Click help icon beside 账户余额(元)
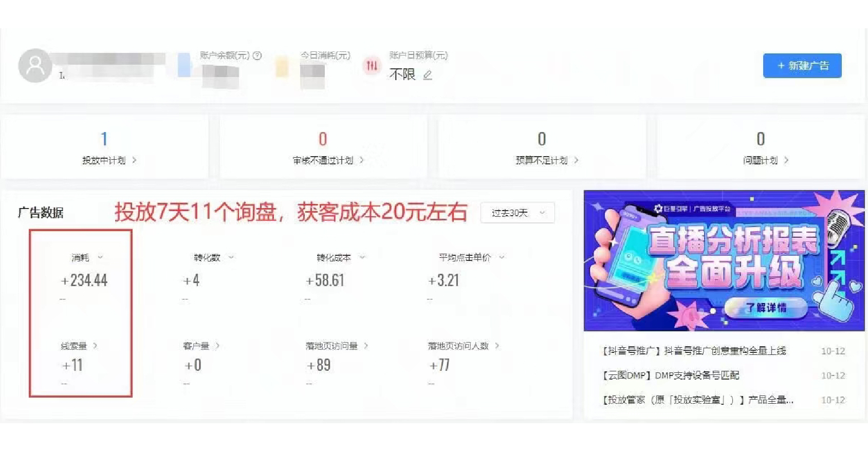 point(257,55)
